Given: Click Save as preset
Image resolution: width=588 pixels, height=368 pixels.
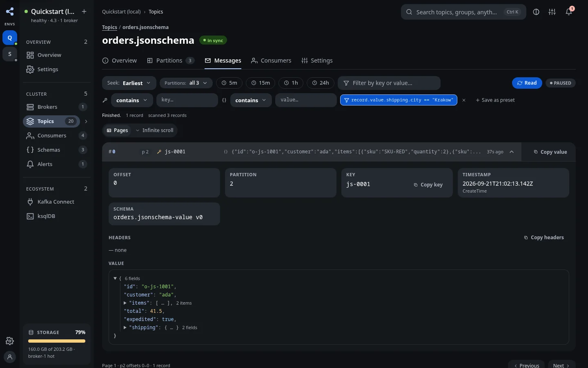Looking at the screenshot, I should 495,100.
